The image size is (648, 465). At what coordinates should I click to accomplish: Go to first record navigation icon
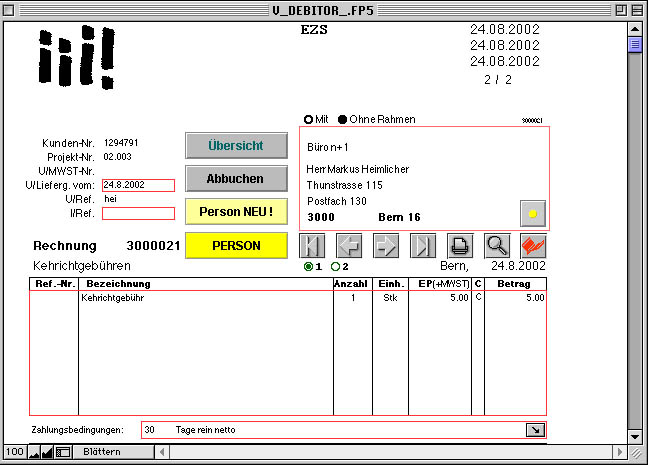click(x=312, y=246)
